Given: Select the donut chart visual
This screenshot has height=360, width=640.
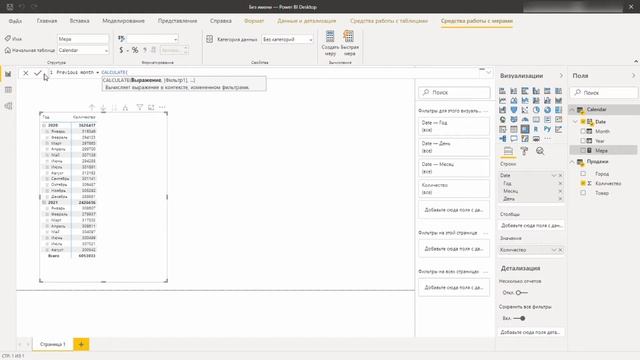Looking at the screenshot, I should [x=547, y=110].
